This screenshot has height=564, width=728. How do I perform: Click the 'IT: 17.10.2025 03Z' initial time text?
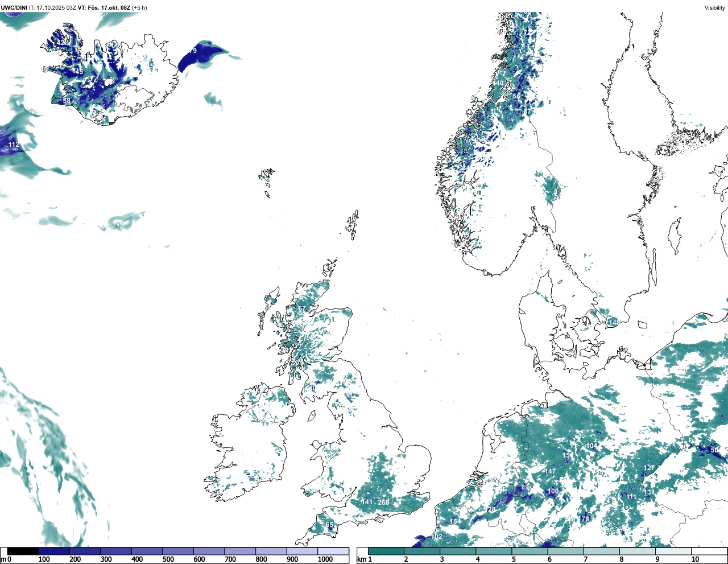click(x=53, y=7)
